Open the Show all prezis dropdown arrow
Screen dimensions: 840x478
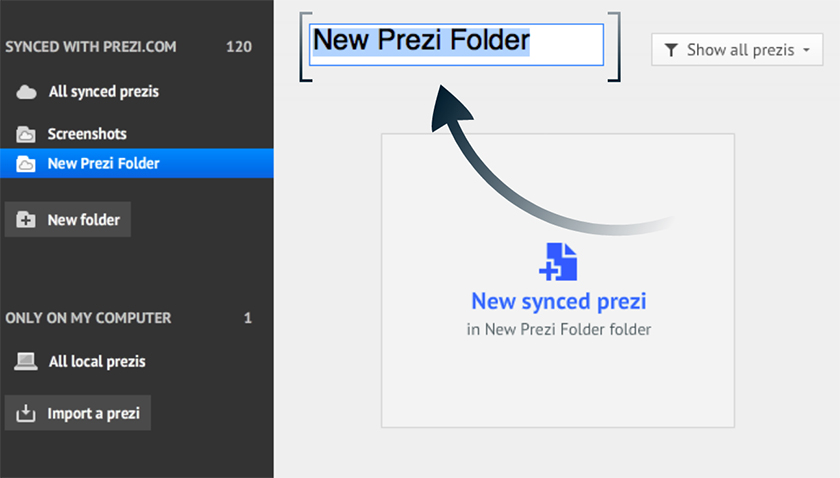tap(806, 50)
